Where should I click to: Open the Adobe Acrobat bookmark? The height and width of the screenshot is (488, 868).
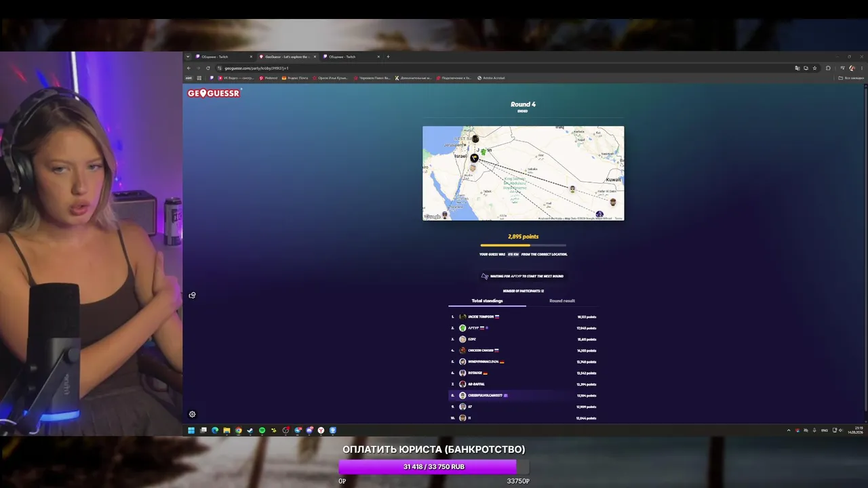[x=492, y=78]
